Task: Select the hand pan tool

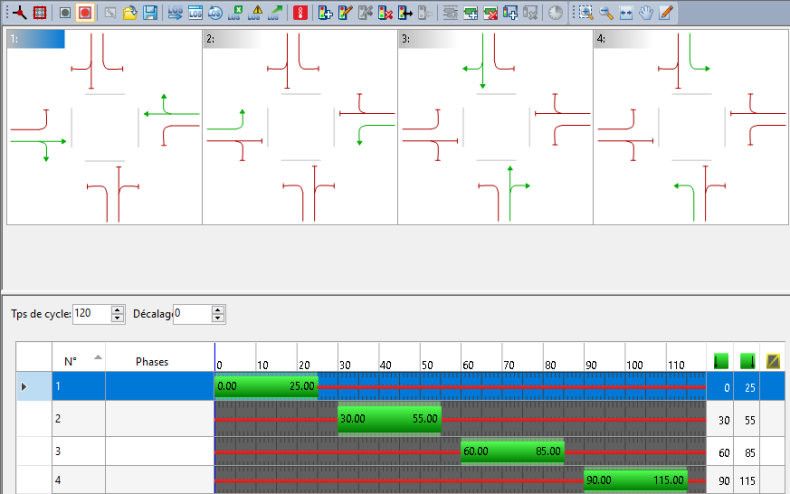Action: 646,13
